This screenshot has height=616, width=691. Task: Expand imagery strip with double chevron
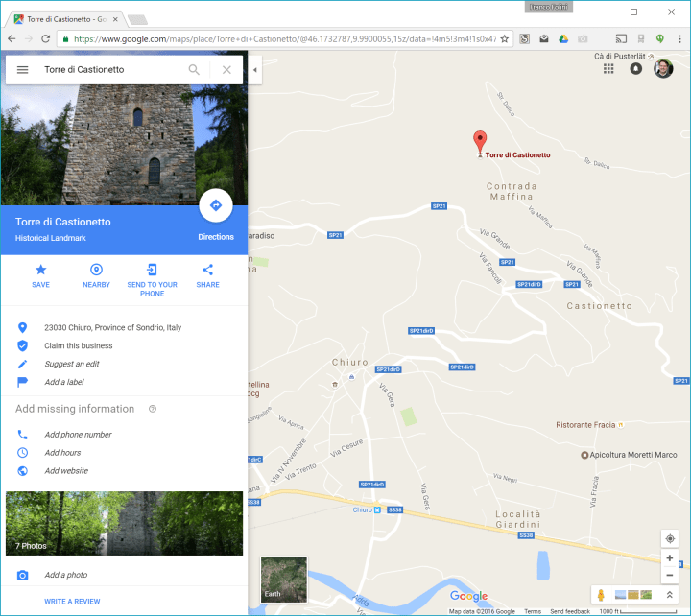pos(670,595)
